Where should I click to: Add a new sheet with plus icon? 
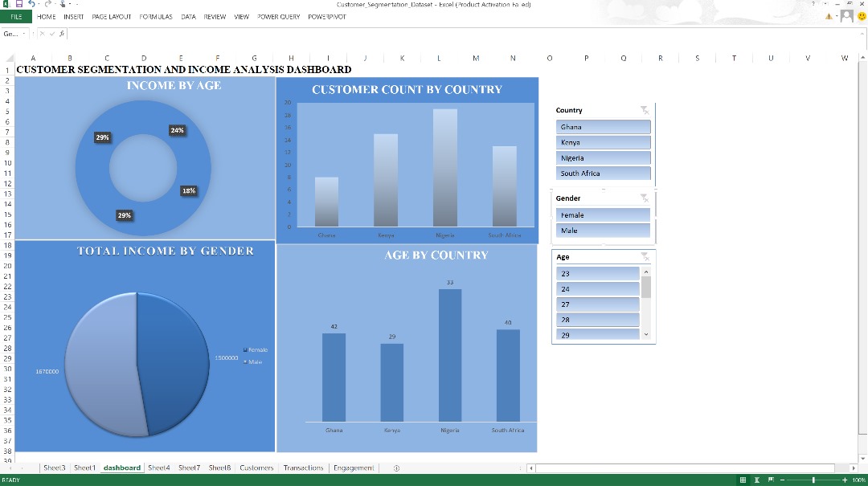click(x=396, y=468)
